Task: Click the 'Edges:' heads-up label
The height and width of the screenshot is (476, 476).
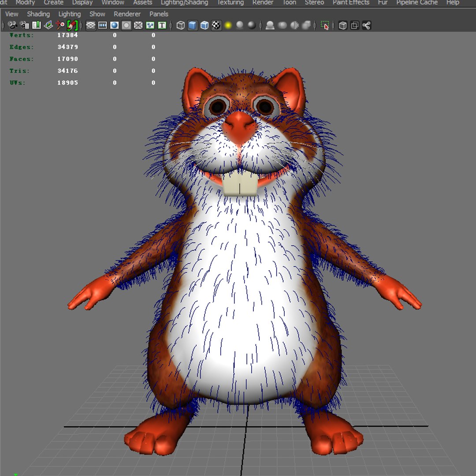Action: 22,47
